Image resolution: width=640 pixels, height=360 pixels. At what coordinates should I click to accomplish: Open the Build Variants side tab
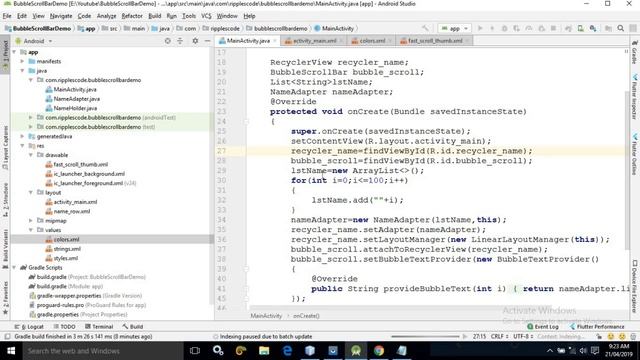coord(5,248)
